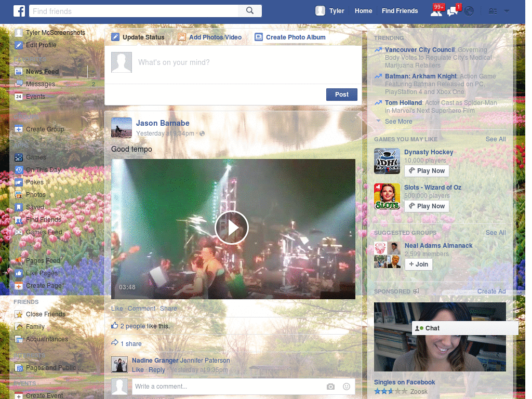Viewport: 532px width, 399px height.
Task: Attach a photo with camera icon
Action: click(x=330, y=387)
